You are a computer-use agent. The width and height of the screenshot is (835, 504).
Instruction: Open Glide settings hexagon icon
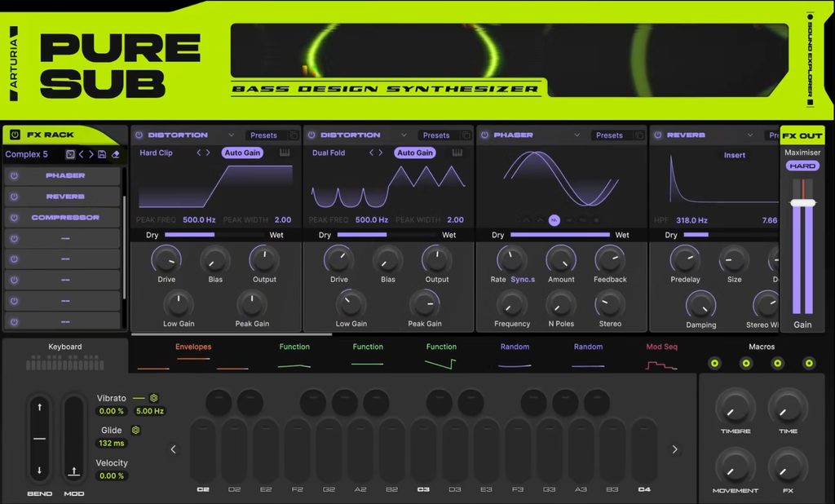pos(136,430)
